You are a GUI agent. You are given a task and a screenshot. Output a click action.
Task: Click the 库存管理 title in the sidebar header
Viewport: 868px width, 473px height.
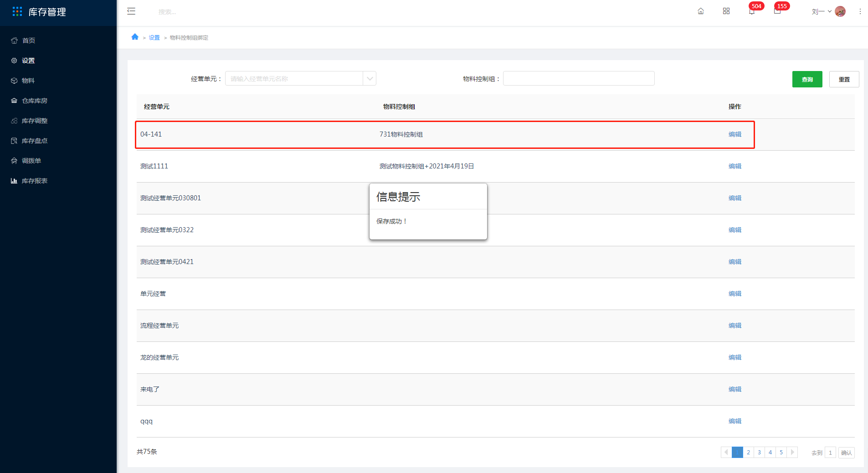pyautogui.click(x=47, y=12)
